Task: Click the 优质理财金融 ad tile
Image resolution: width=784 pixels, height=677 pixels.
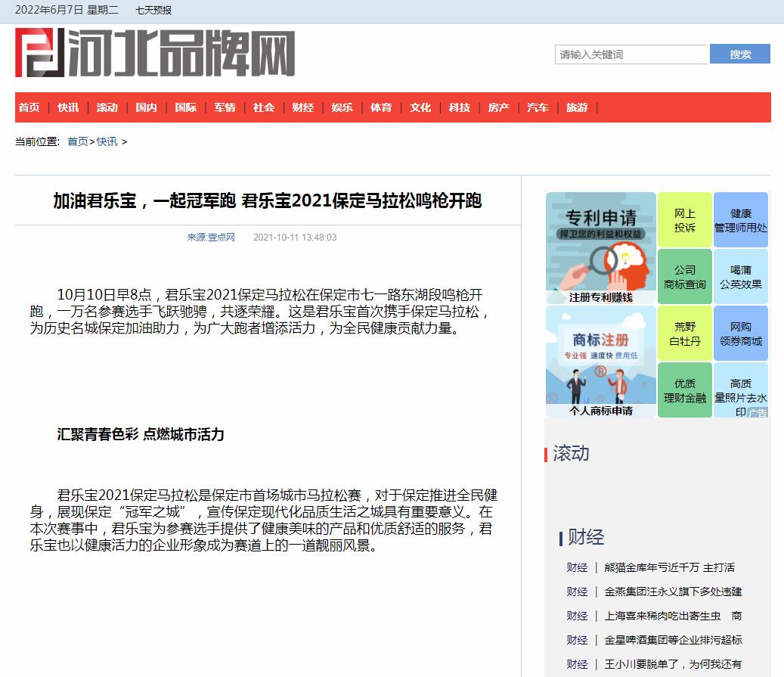Action: tap(684, 390)
